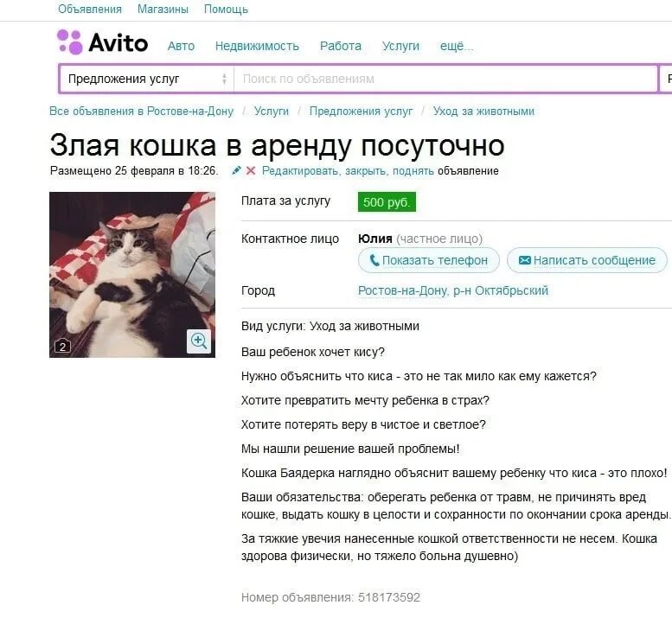Click the Ростов-на-Дону, р-н Октябрьский link
This screenshot has width=672, height=618.
[453, 290]
